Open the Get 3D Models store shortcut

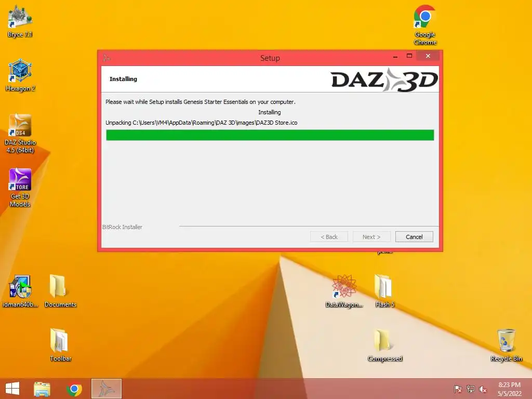[x=20, y=187]
